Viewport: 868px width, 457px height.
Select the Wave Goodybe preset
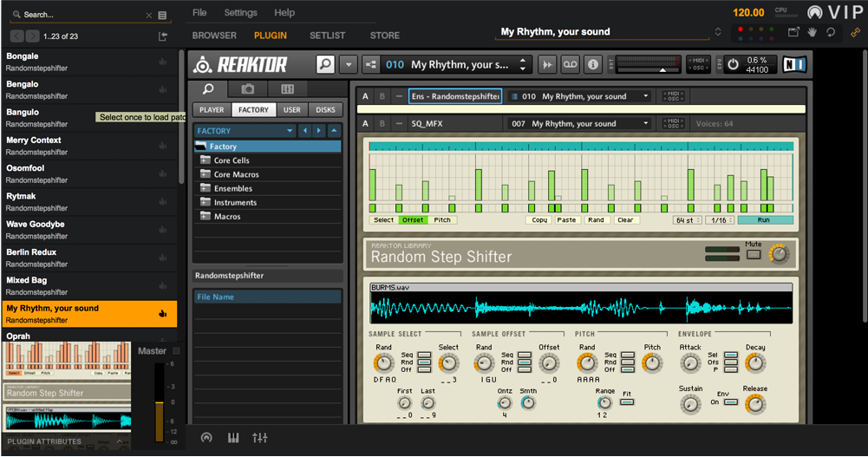(89, 230)
